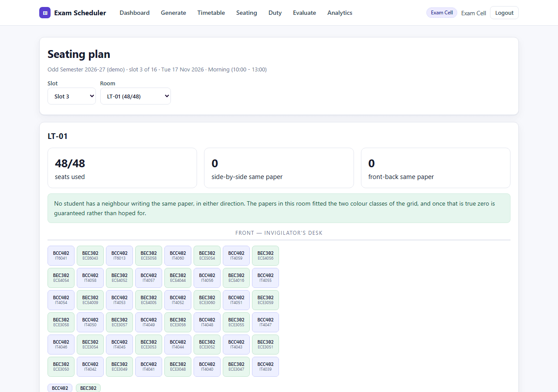Click seat IT4060
This screenshot has height=392, width=558.
[178, 256]
